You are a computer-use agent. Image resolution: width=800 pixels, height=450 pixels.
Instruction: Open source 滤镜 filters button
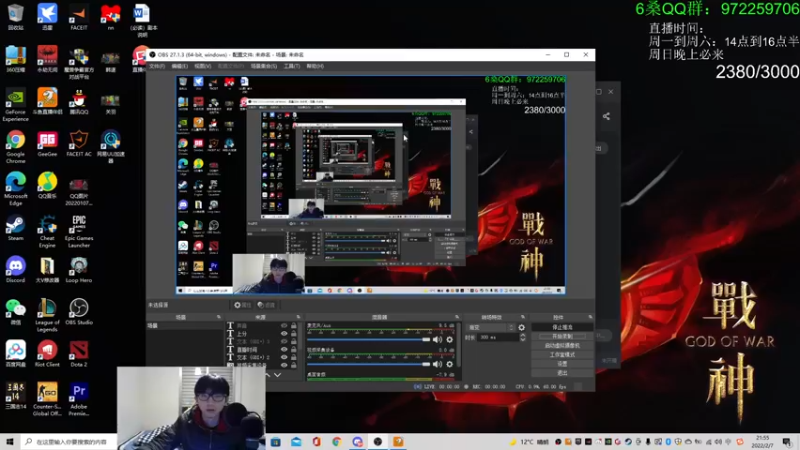point(266,305)
